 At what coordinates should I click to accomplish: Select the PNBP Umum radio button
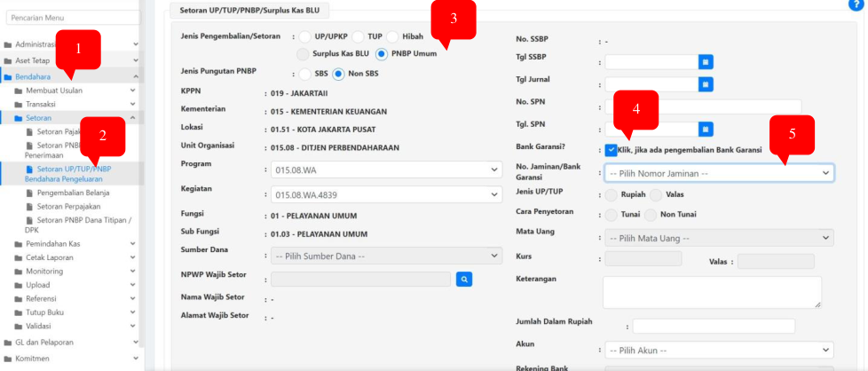pyautogui.click(x=382, y=53)
